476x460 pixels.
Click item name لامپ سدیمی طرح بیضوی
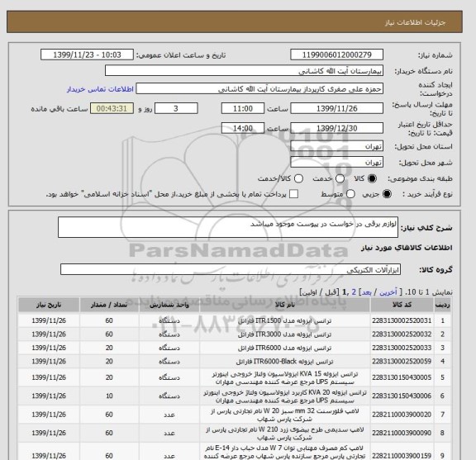[285, 434]
